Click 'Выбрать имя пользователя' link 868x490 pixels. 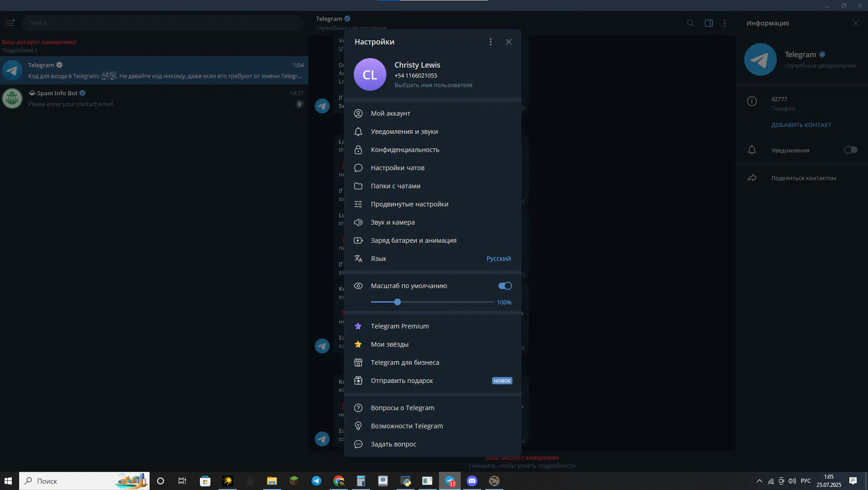(x=433, y=85)
